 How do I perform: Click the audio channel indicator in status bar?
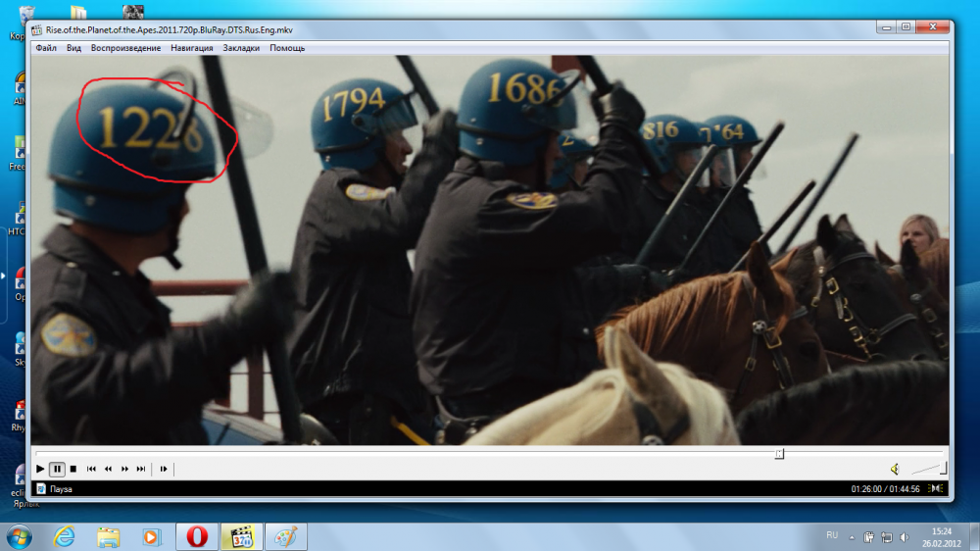coord(936,488)
